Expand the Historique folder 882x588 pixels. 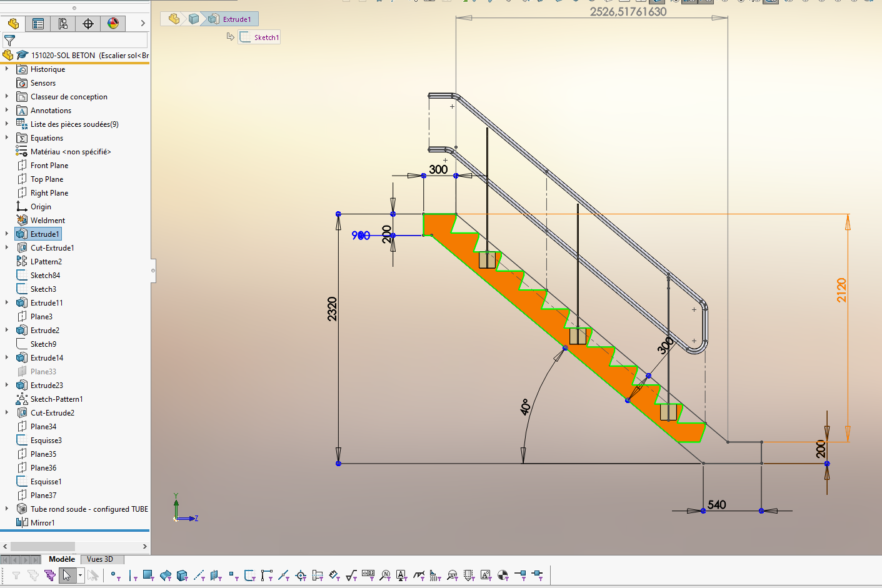coord(7,69)
